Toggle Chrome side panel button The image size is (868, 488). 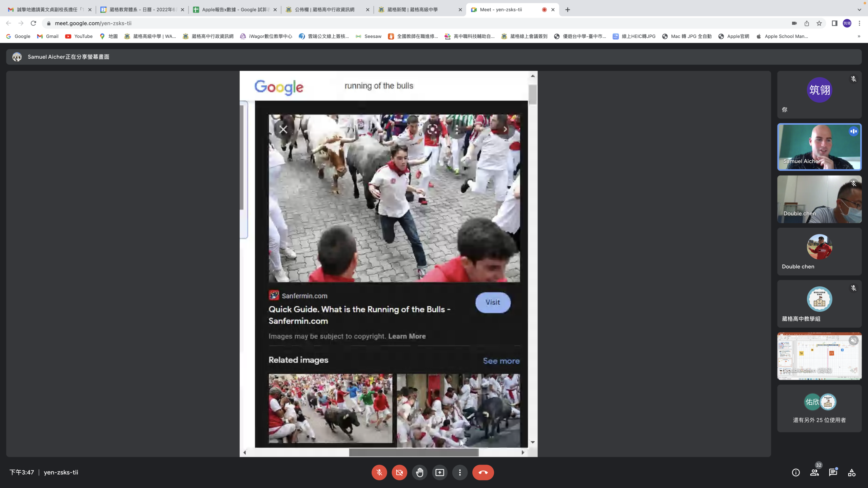(834, 23)
